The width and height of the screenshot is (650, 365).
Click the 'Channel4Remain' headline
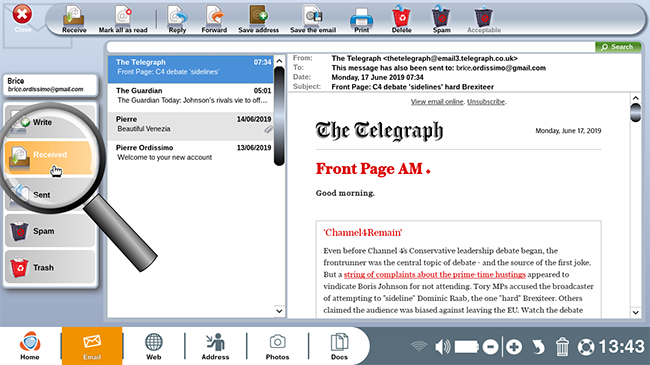[x=363, y=233]
